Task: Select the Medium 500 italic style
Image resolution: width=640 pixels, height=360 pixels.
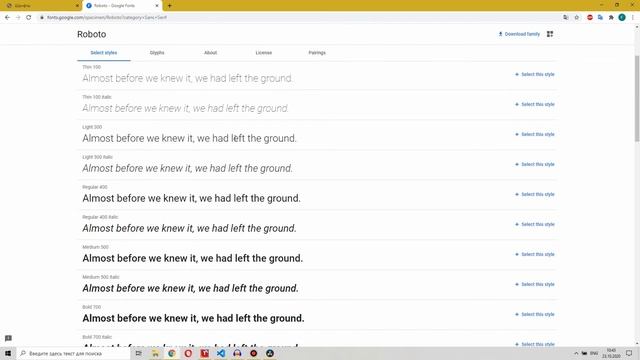Action: click(535, 284)
